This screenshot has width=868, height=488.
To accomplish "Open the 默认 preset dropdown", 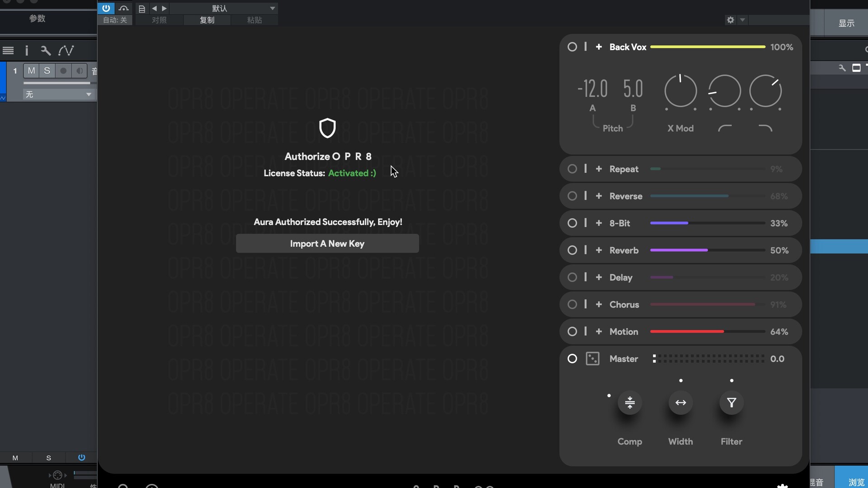I will coord(224,8).
